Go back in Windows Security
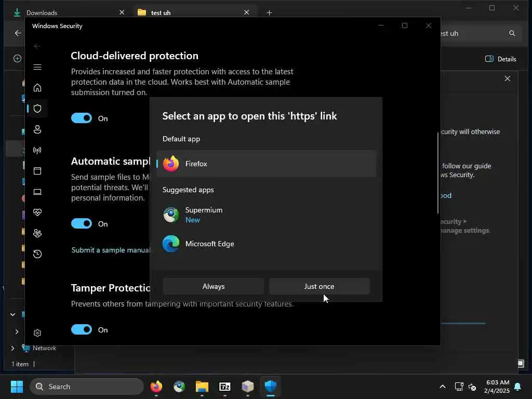The image size is (532, 399). (x=37, y=46)
